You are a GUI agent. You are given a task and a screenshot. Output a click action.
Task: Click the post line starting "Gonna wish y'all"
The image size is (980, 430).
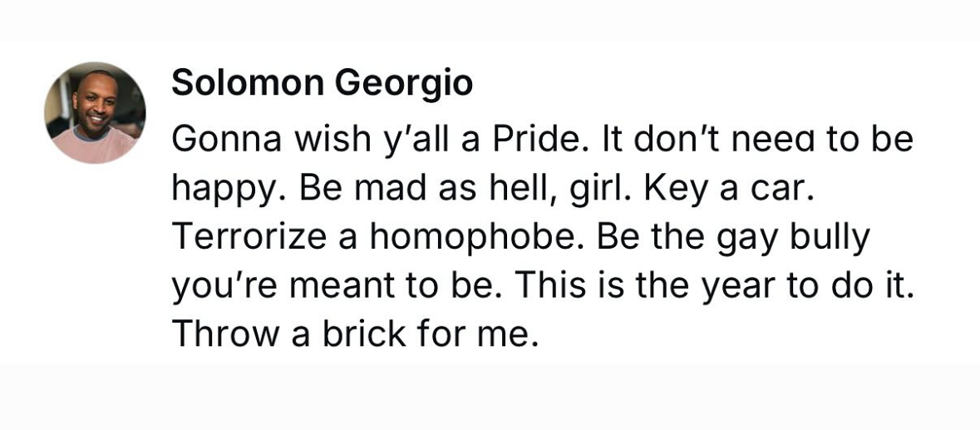coord(543,140)
